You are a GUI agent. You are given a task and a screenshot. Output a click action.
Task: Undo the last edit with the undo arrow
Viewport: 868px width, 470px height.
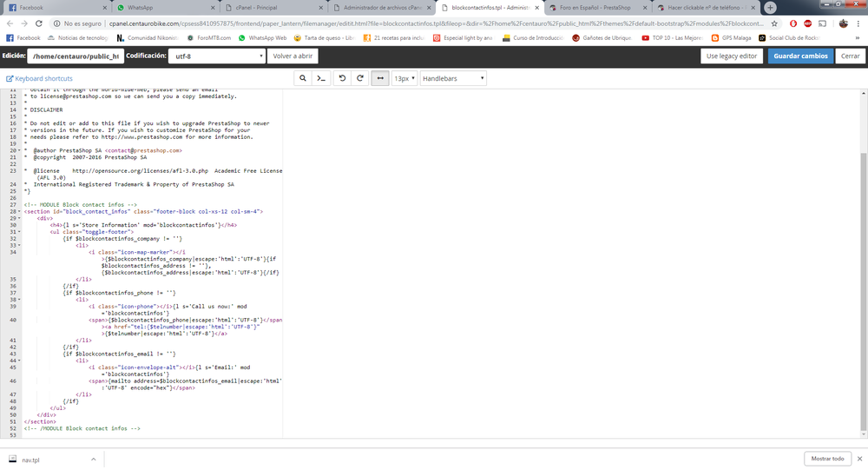(342, 78)
